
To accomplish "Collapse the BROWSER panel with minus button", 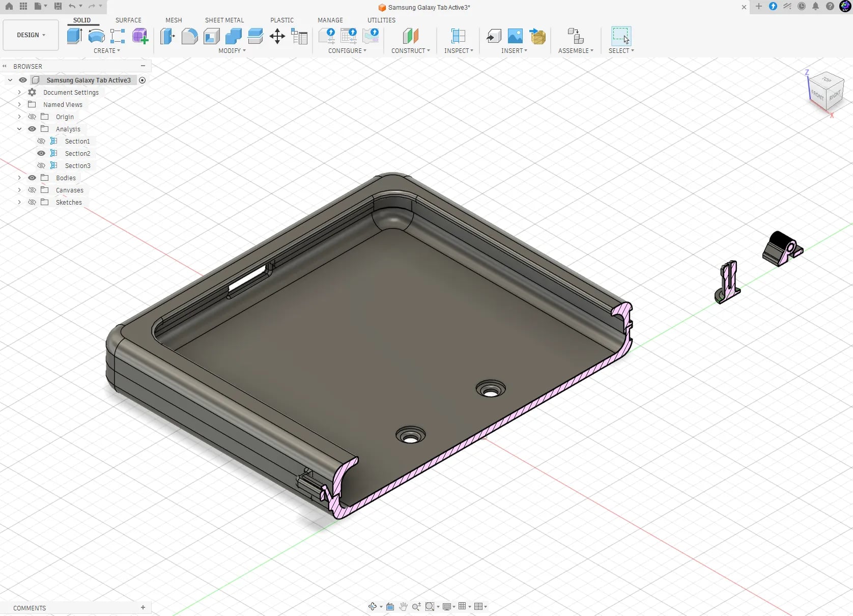I will [x=143, y=66].
